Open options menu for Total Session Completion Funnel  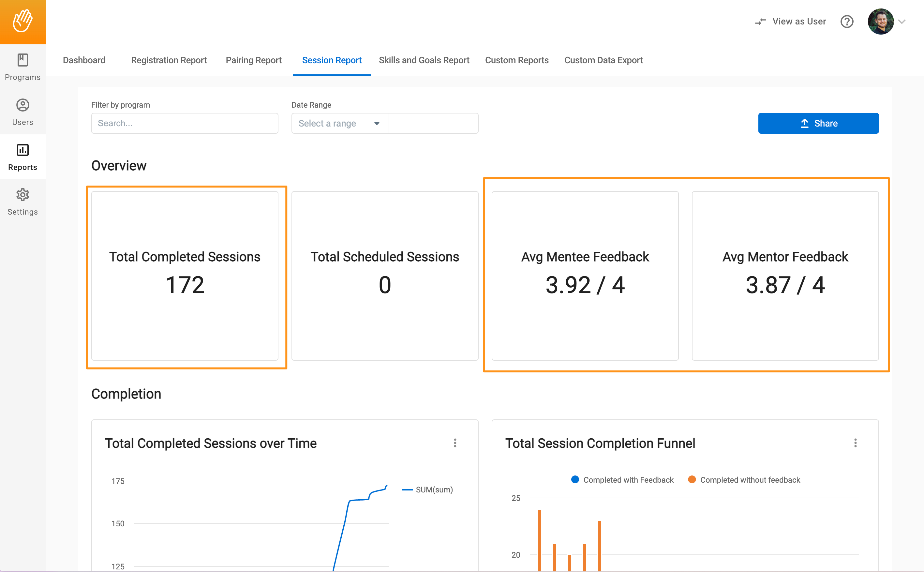[855, 443]
